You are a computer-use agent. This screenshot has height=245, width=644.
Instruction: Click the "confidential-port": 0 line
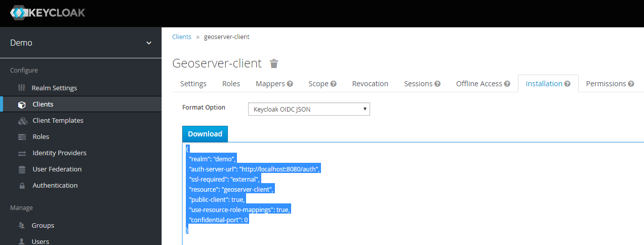click(219, 220)
